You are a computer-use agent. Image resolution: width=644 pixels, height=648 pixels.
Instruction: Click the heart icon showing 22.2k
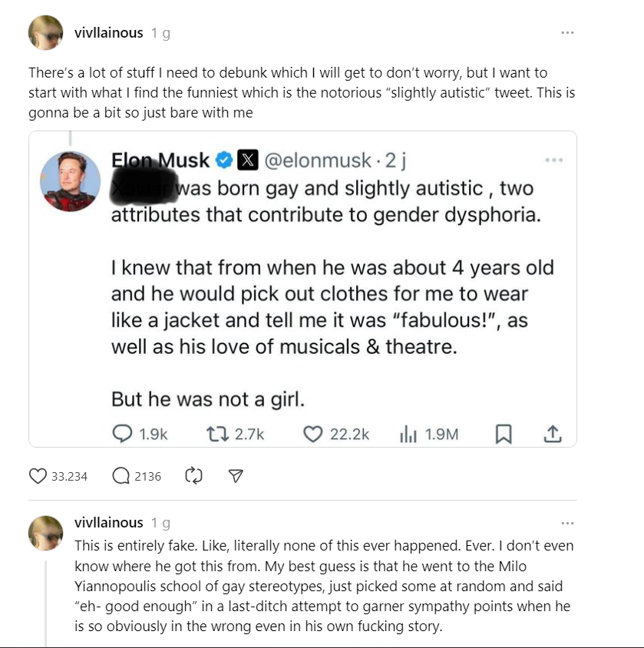pyautogui.click(x=312, y=435)
